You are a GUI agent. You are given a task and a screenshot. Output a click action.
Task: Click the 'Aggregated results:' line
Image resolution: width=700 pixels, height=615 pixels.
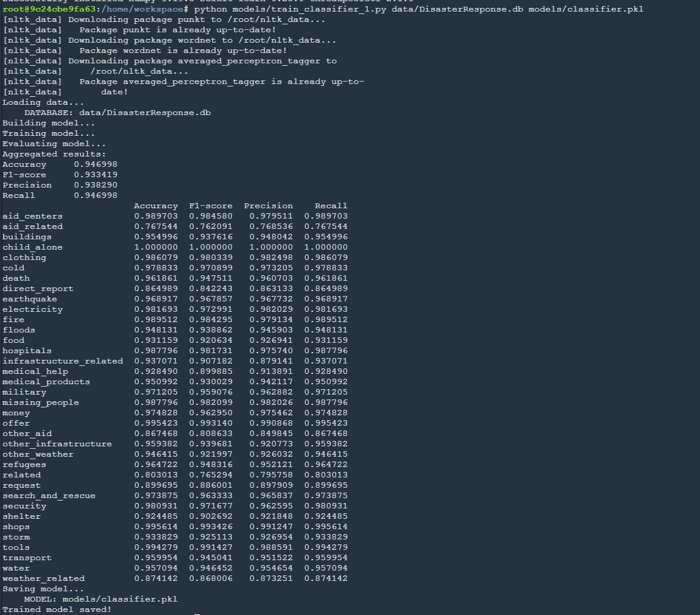pyautogui.click(x=54, y=154)
